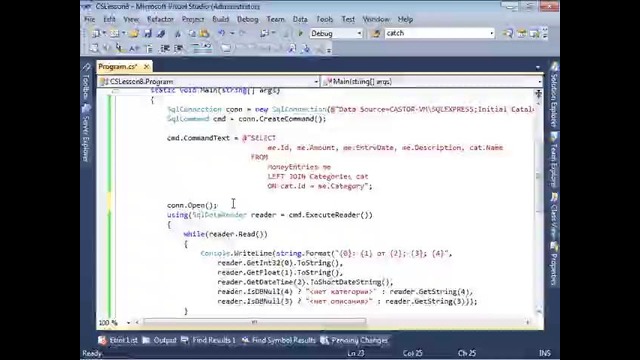Click the New Project toolbar icon
The image size is (640, 360).
[x=96, y=33]
